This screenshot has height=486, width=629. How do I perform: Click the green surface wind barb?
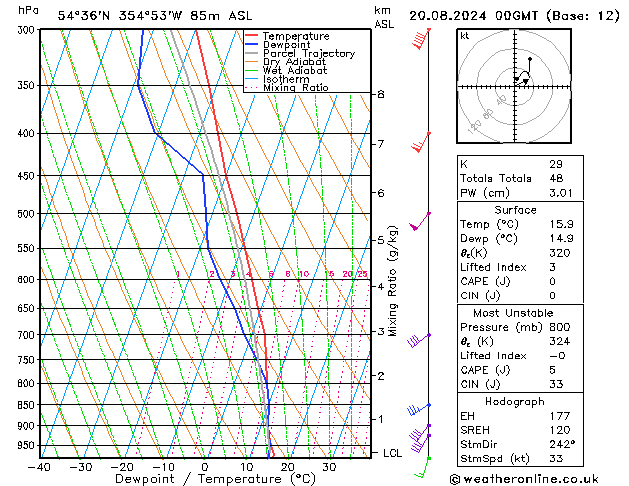(x=423, y=468)
